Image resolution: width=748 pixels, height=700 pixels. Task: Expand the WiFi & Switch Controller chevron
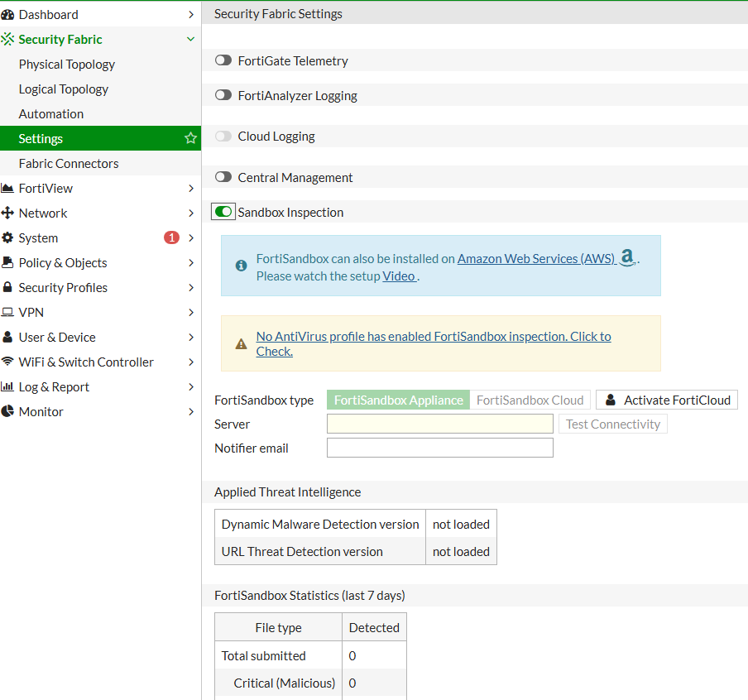click(x=191, y=362)
